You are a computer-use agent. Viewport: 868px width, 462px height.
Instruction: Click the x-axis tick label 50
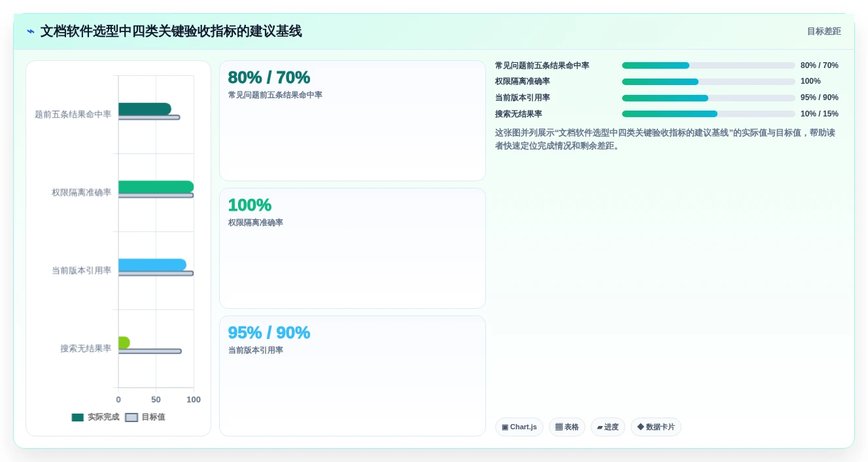coord(156,400)
